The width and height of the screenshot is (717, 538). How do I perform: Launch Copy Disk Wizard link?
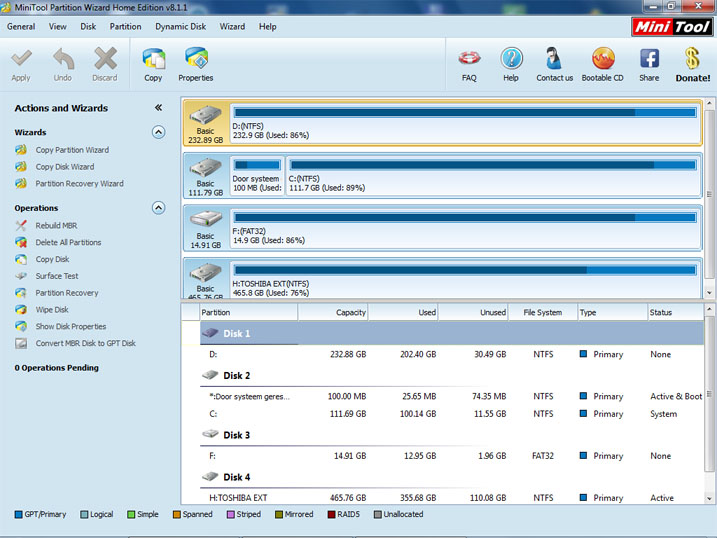65,167
